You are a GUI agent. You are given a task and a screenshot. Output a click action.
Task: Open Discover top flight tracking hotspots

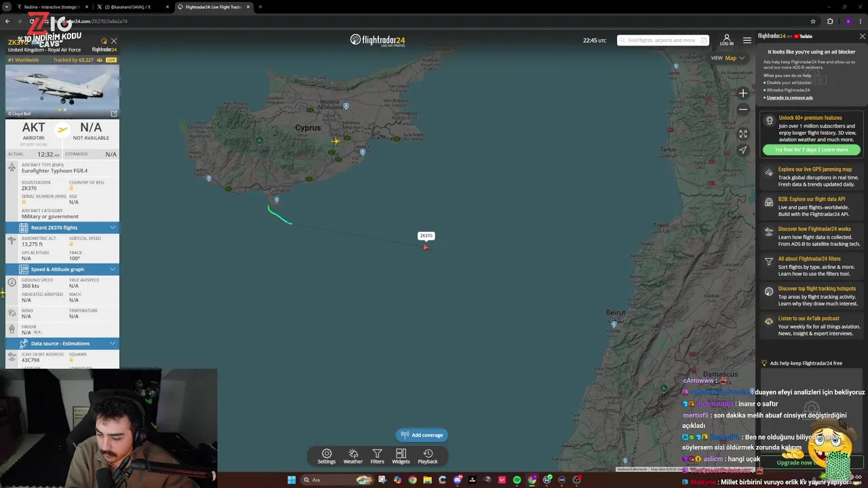pyautogui.click(x=812, y=296)
